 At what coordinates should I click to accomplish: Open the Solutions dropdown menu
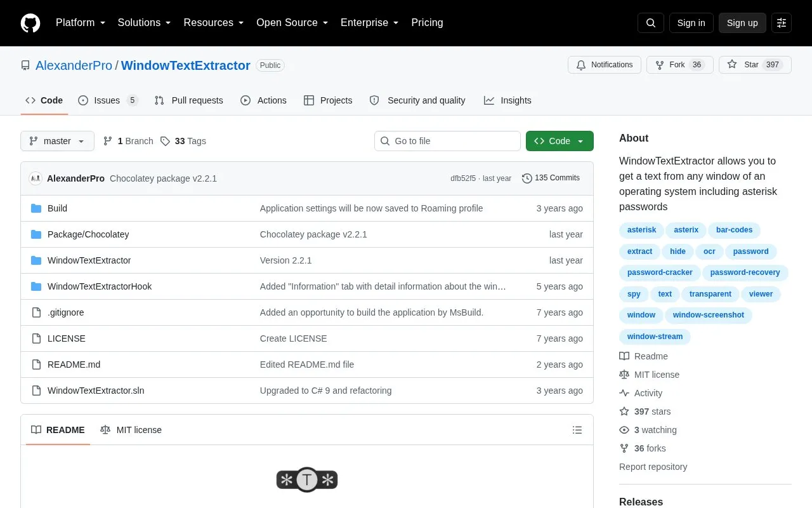pos(144,23)
